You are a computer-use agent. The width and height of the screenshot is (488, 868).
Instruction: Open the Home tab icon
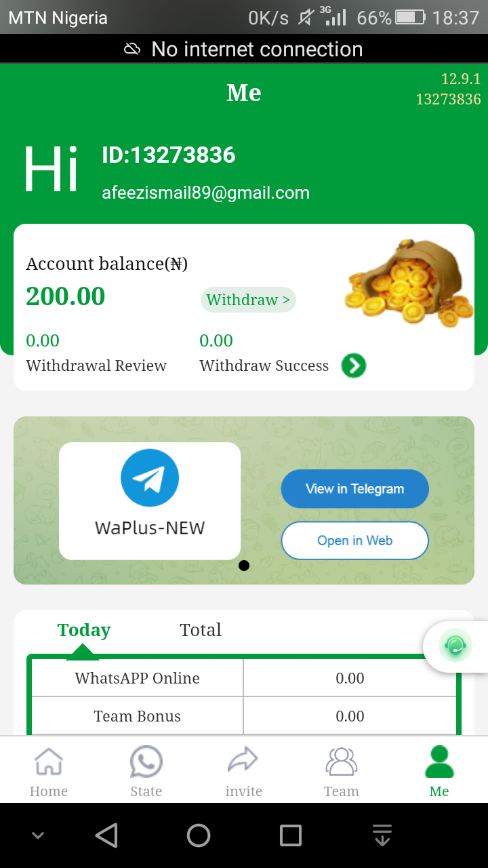(x=49, y=762)
